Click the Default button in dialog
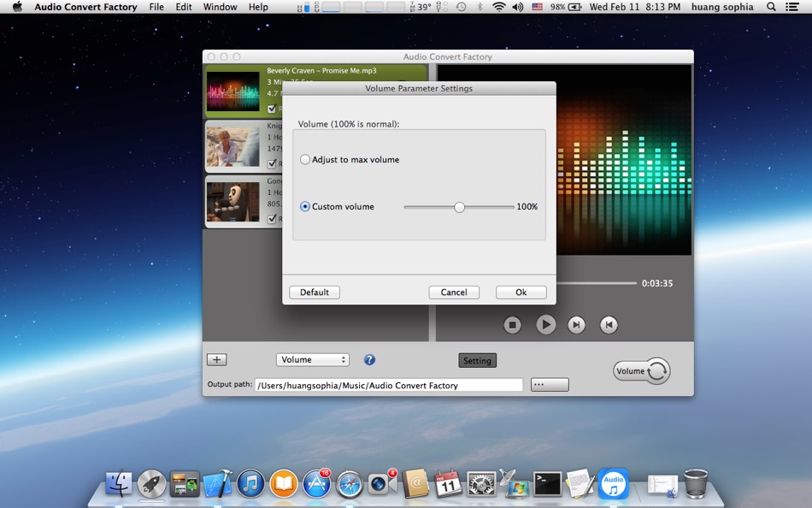Image resolution: width=812 pixels, height=508 pixels. click(x=315, y=292)
